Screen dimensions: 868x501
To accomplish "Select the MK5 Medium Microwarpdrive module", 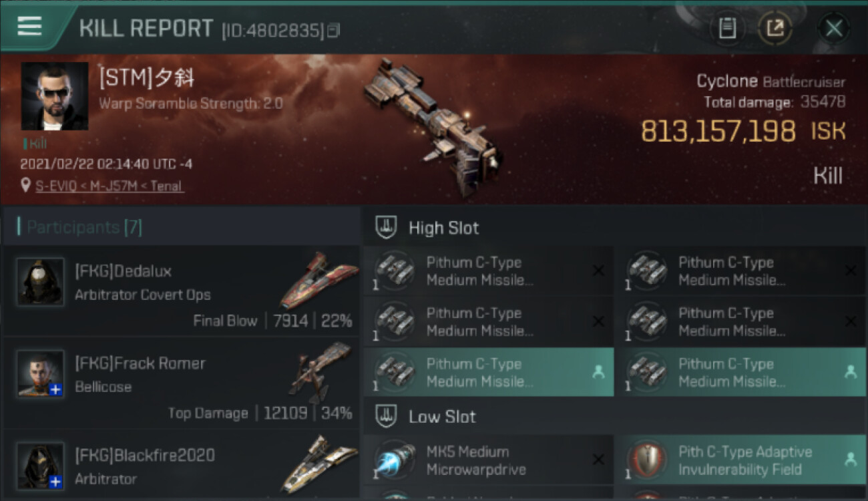I will point(489,460).
